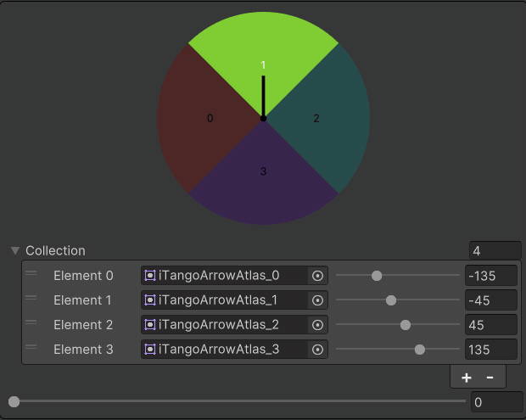Click sprite icon of iTangoArrowAtlas_2
This screenshot has width=526, height=420.
(150, 325)
